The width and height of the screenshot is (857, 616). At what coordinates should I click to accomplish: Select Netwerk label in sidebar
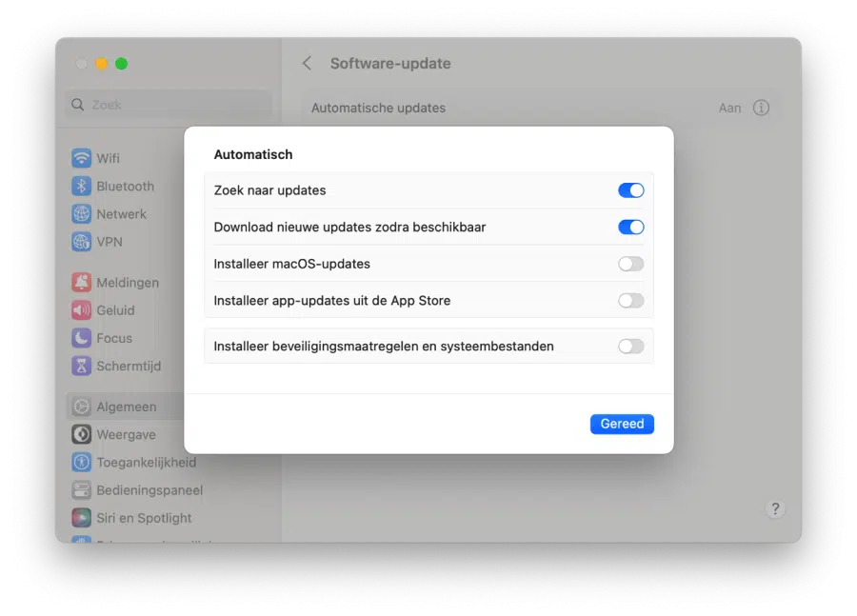click(x=121, y=213)
